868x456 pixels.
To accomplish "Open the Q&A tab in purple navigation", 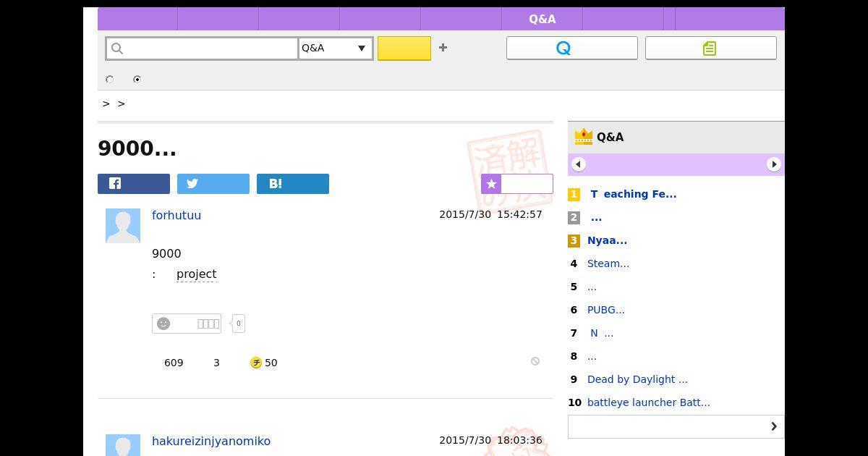I will 542,20.
